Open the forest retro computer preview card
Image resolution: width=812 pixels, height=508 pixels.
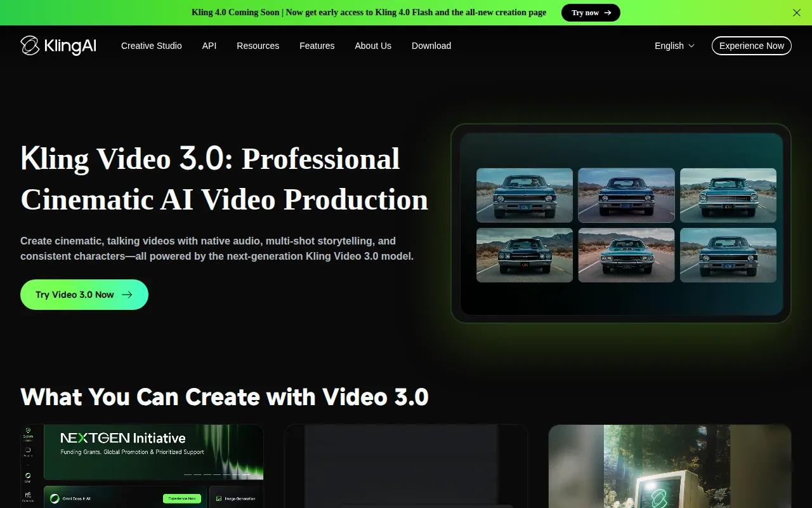pos(670,466)
